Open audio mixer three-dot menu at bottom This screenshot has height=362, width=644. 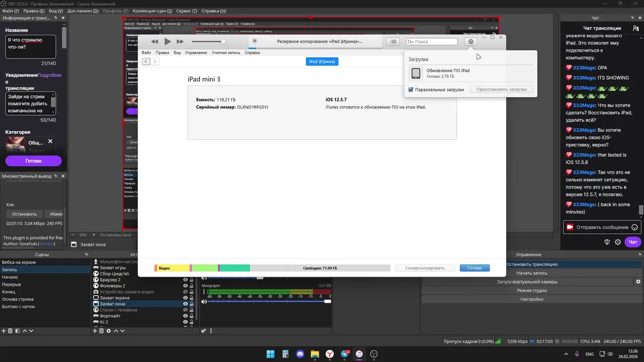click(212, 331)
